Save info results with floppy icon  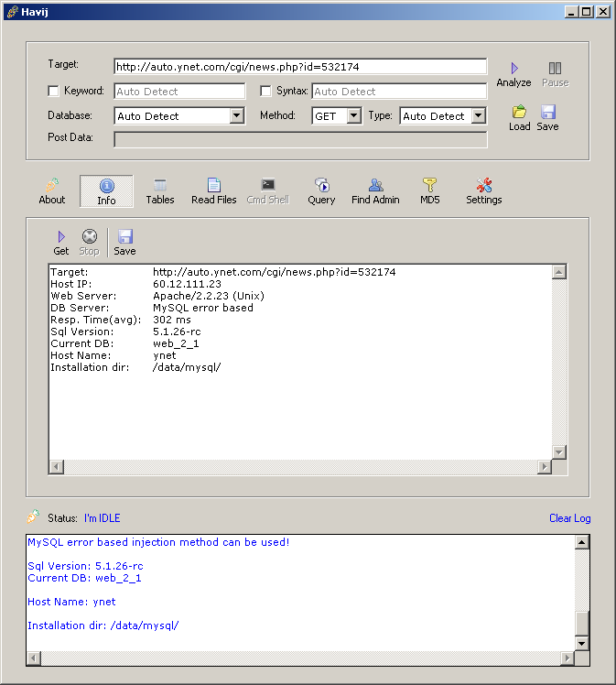click(124, 236)
